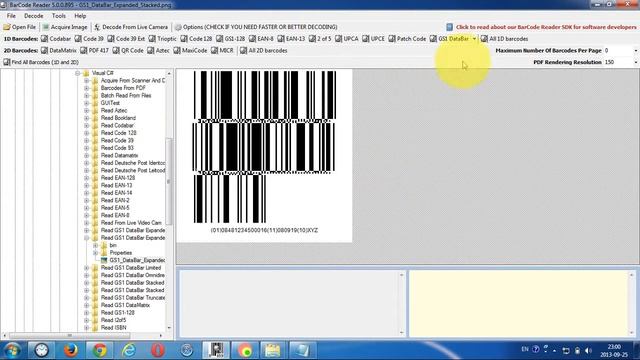
Task: Open the File menu
Action: tap(11, 16)
